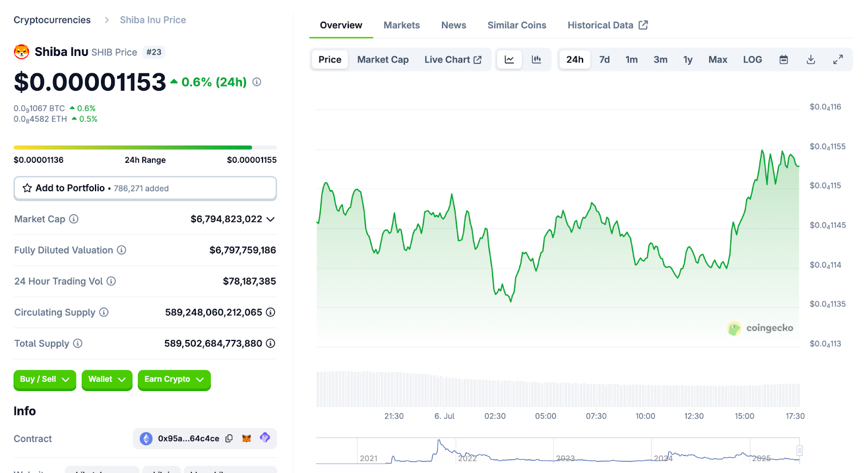
Task: Expand the chart to fullscreen
Action: pyautogui.click(x=838, y=60)
